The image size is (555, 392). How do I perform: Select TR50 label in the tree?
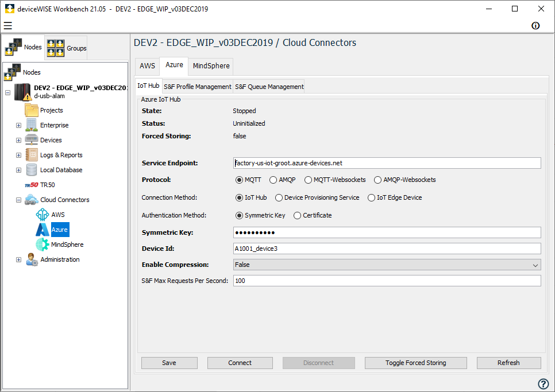[48, 185]
